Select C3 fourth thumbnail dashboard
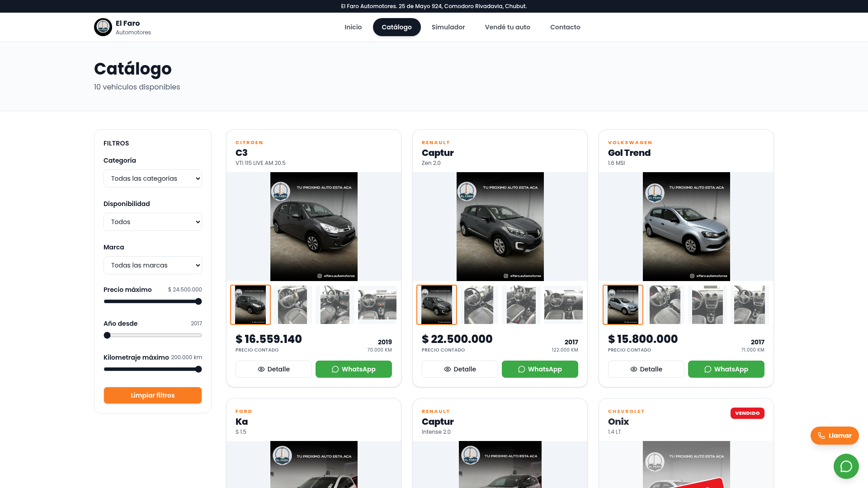868x488 pixels. click(x=377, y=305)
